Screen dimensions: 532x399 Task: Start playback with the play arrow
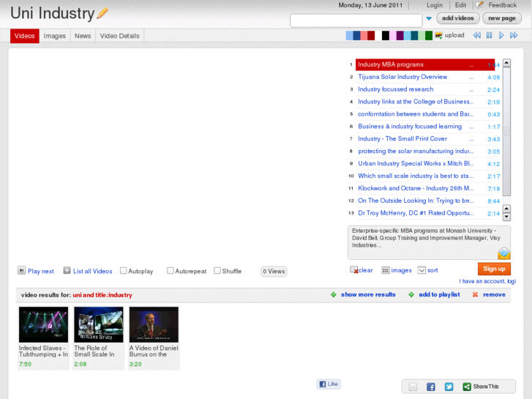pyautogui.click(x=501, y=35)
